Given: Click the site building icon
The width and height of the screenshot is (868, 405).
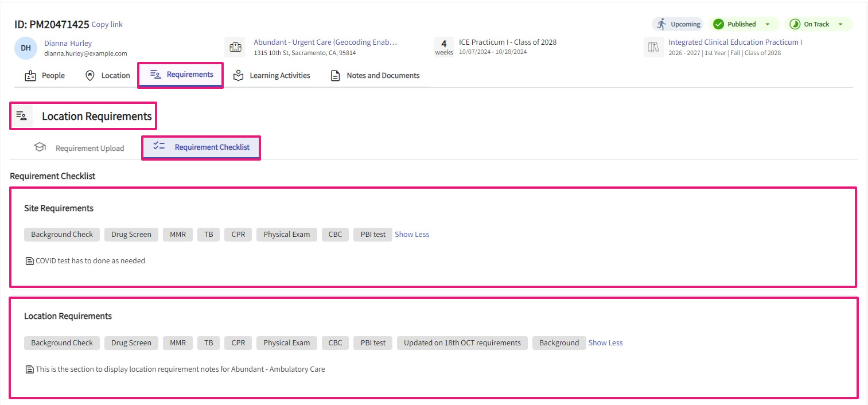Looking at the screenshot, I should [235, 48].
